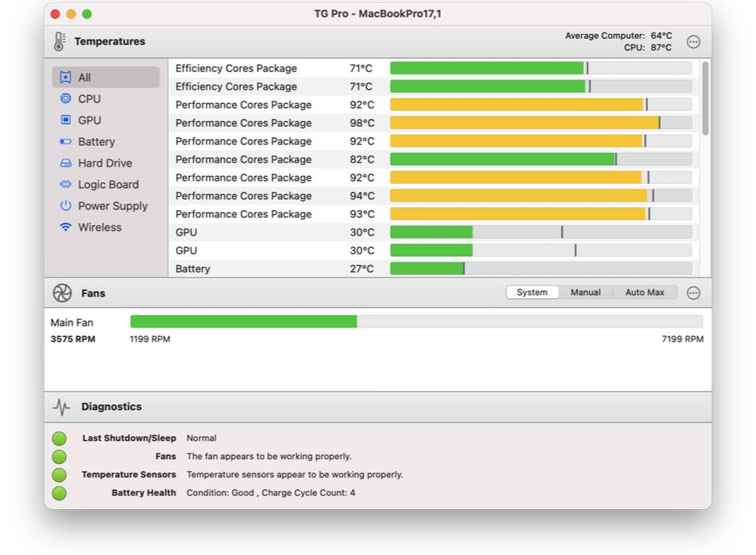
Task: Click the Main Fan speed bar
Action: pos(417,322)
